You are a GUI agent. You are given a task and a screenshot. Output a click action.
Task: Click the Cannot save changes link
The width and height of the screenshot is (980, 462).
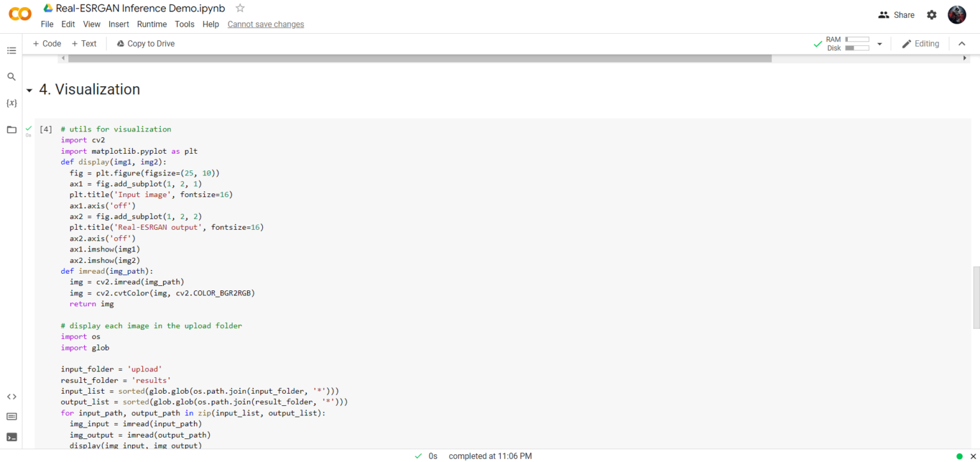(x=265, y=24)
